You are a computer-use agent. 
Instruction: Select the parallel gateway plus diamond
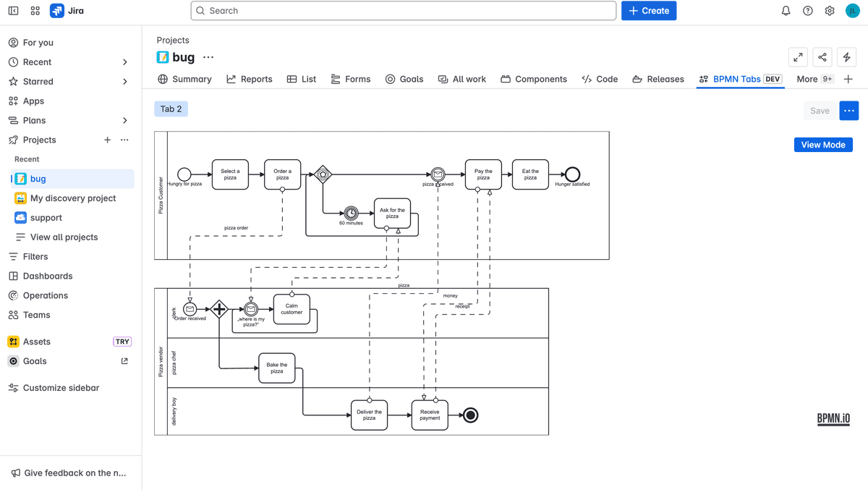(219, 309)
